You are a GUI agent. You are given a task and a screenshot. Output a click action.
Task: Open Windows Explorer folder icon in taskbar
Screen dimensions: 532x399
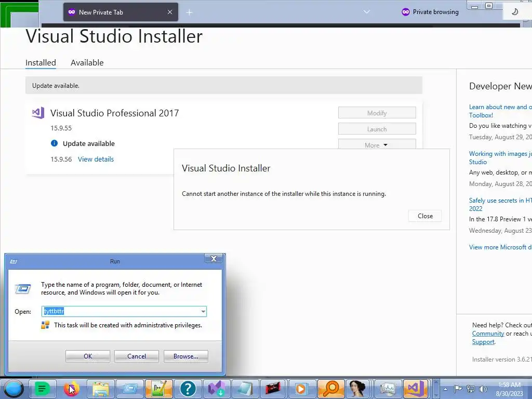(x=101, y=389)
